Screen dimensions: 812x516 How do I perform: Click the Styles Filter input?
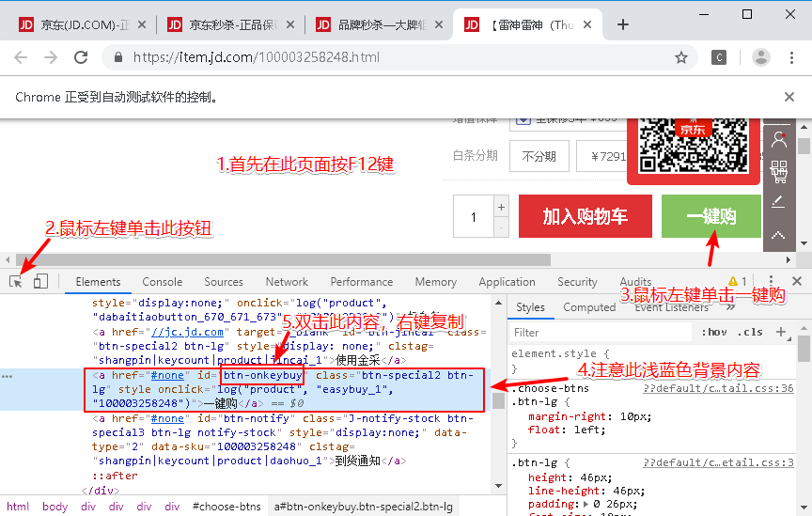(601, 332)
